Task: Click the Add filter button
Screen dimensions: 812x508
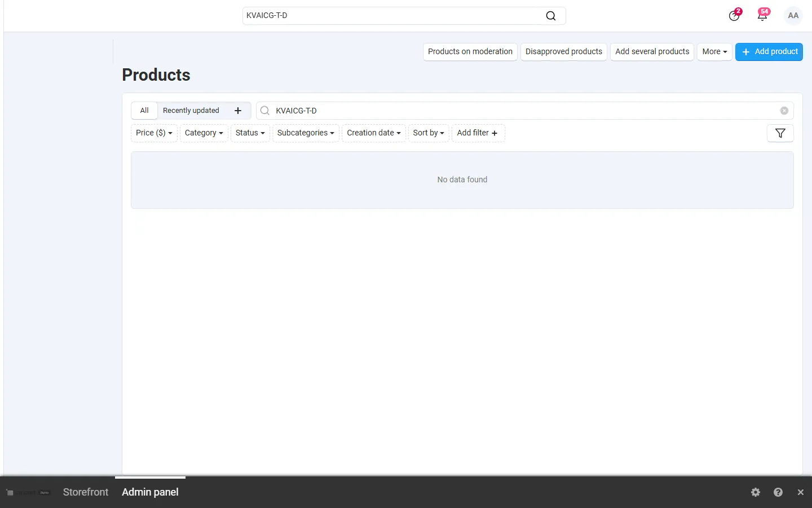Action: click(x=478, y=133)
